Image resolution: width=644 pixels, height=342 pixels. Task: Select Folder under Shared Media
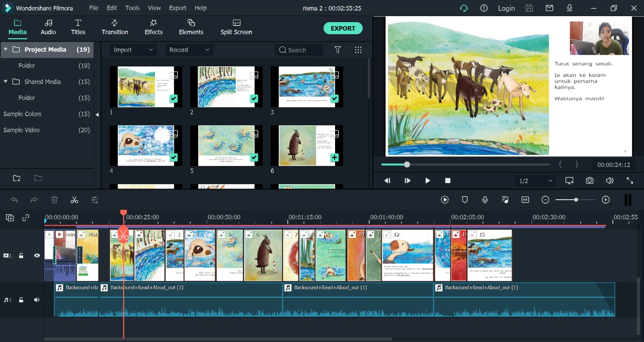click(x=27, y=98)
